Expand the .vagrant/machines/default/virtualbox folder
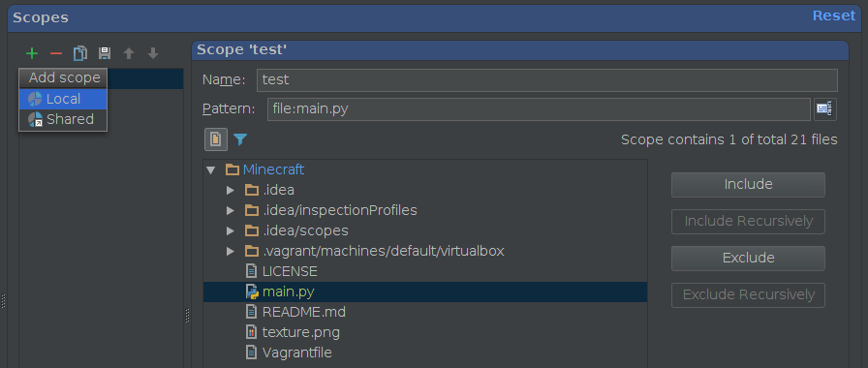Viewport: 868px width, 368px height. pos(231,251)
